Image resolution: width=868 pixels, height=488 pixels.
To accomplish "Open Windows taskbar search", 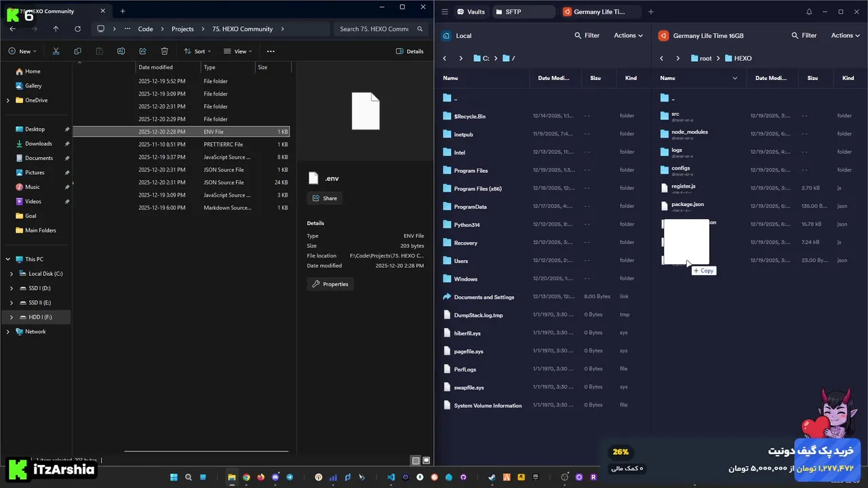I will [189, 477].
